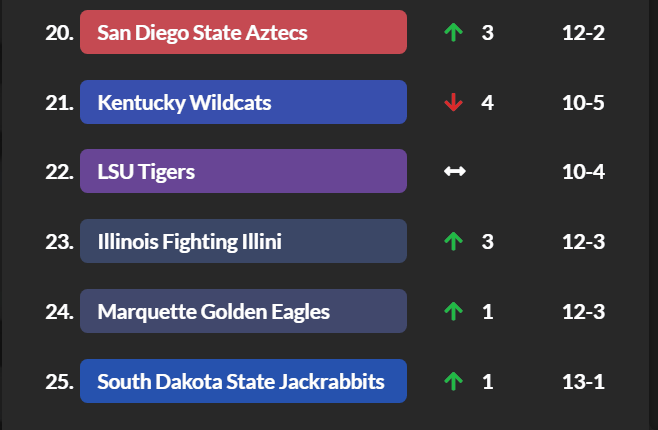
Task: Click the green up arrow for South Dakota State
Action: (454, 382)
